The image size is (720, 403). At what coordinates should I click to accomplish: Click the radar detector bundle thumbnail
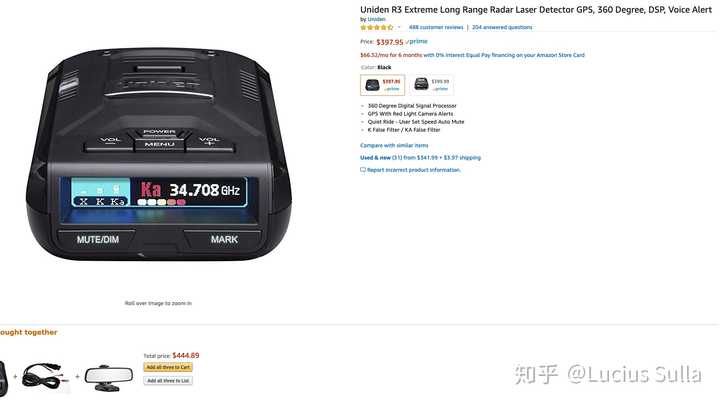4,377
